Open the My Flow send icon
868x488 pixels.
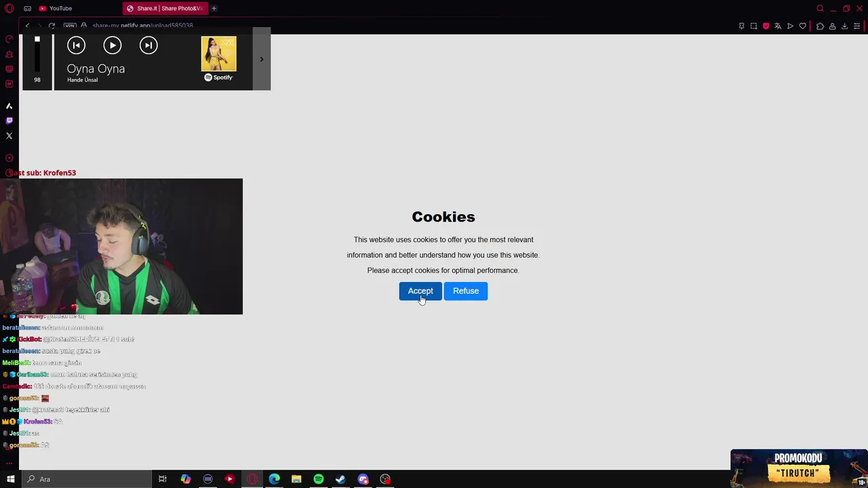tap(790, 26)
